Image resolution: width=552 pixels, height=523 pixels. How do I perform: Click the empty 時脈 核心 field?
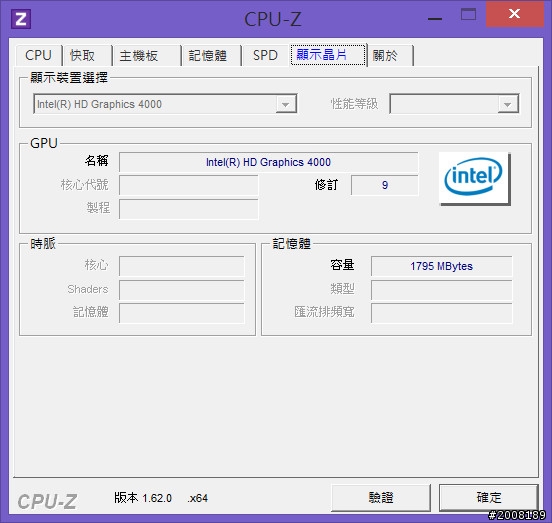(x=182, y=266)
